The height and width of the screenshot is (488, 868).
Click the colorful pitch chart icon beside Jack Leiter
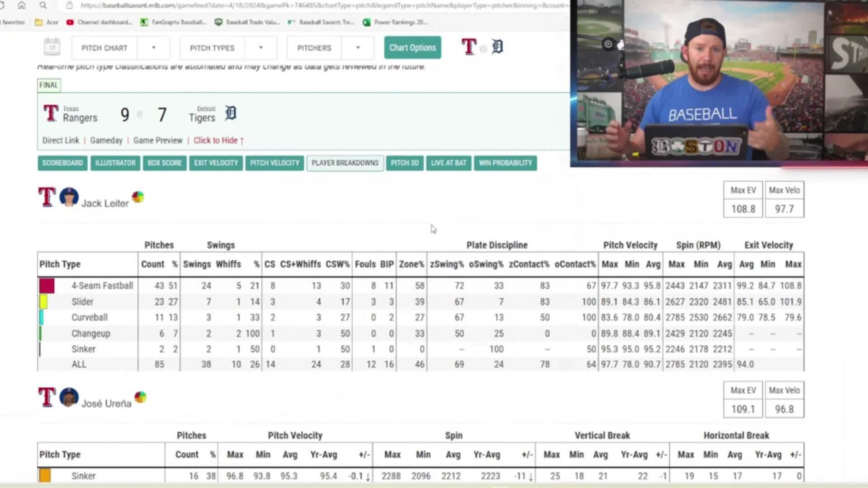click(x=138, y=197)
